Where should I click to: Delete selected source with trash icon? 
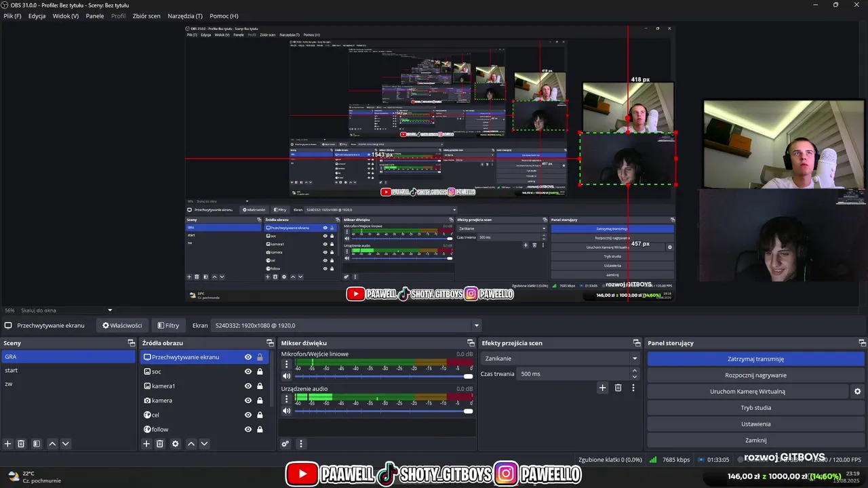click(x=160, y=444)
